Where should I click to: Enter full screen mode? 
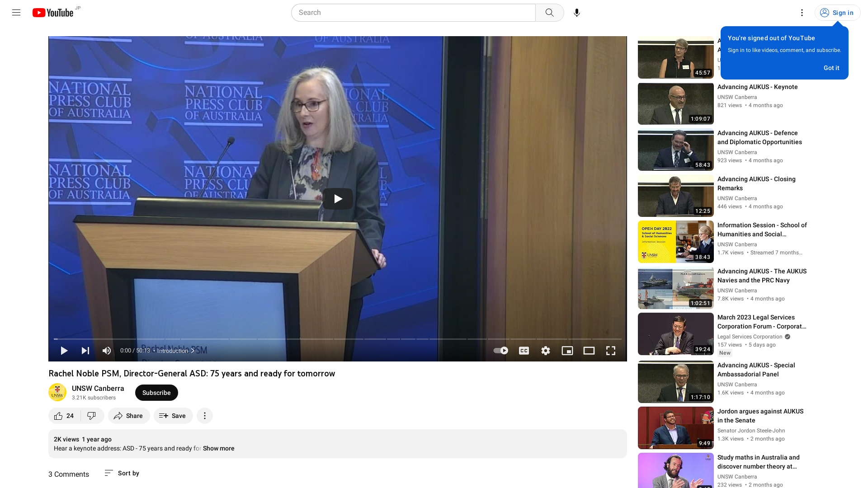pos(611,351)
